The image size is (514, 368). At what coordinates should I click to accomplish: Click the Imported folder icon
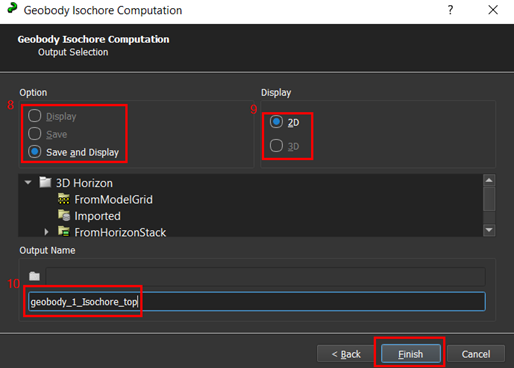point(64,215)
